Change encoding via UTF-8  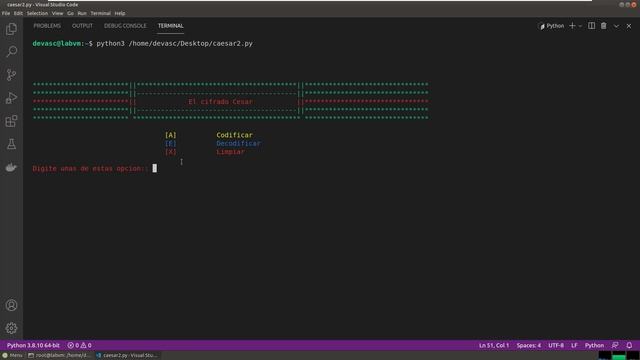tap(556, 345)
